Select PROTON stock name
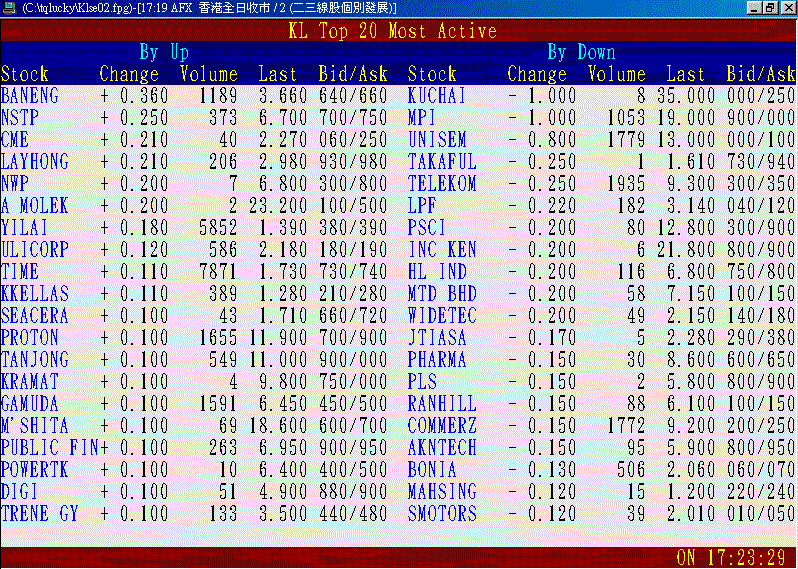 (x=30, y=337)
